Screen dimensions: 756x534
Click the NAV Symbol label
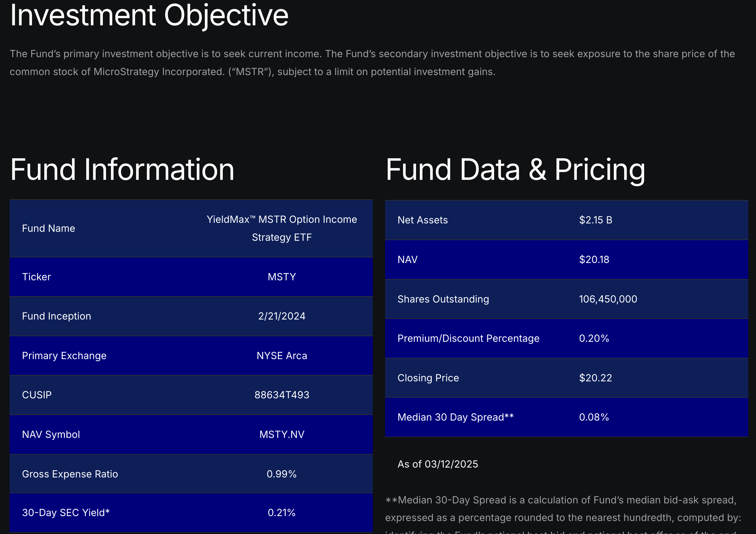click(51, 434)
